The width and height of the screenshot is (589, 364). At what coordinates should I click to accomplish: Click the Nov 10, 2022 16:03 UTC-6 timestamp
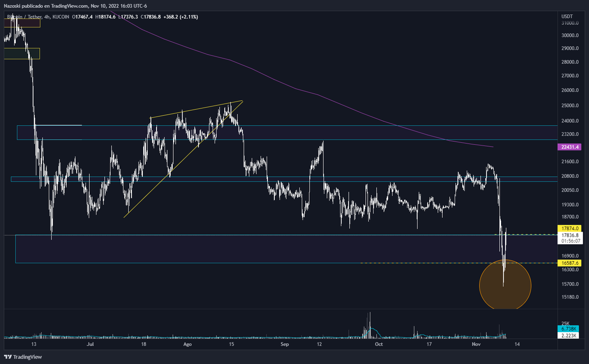click(119, 6)
